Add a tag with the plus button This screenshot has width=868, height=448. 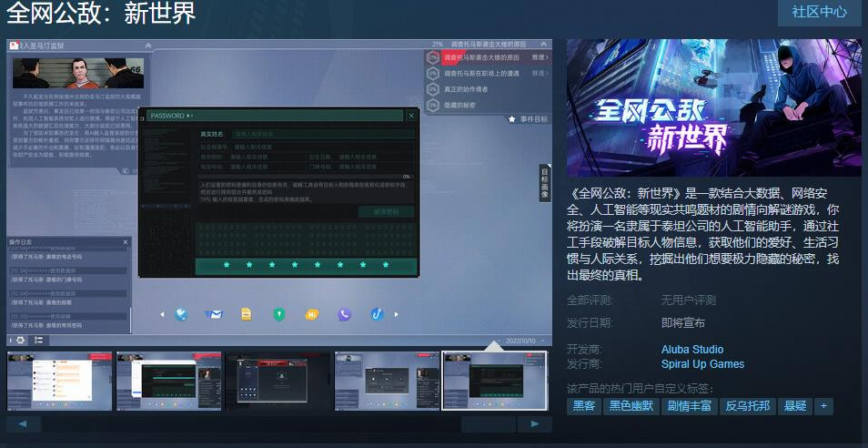(x=823, y=406)
